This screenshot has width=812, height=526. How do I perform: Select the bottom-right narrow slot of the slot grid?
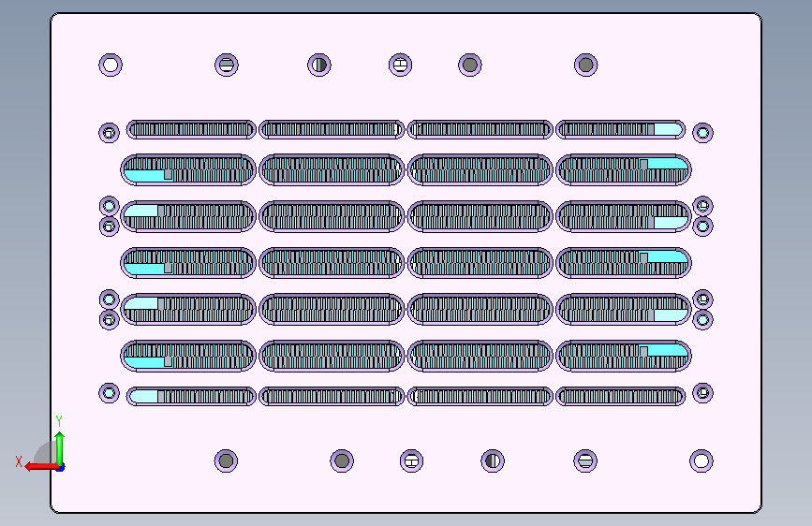click(x=620, y=397)
